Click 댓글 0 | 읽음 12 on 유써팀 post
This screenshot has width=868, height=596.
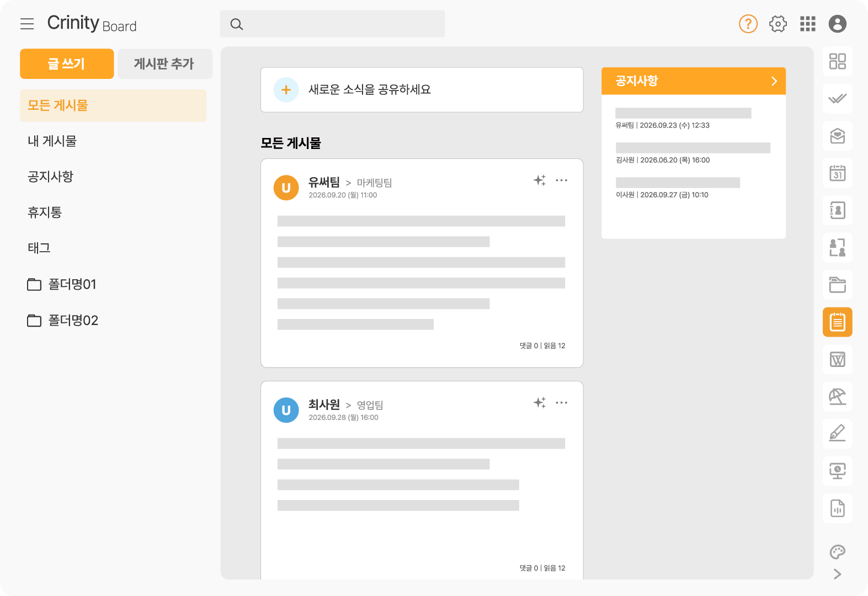pos(542,346)
